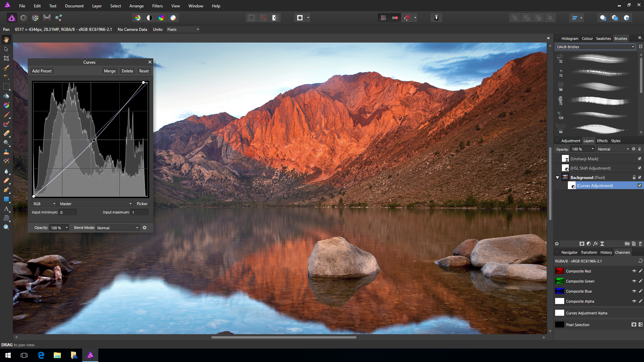Screen dimensions: 644x362
Task: Select the Zoom tool in sidebar
Action: [x=6, y=227]
